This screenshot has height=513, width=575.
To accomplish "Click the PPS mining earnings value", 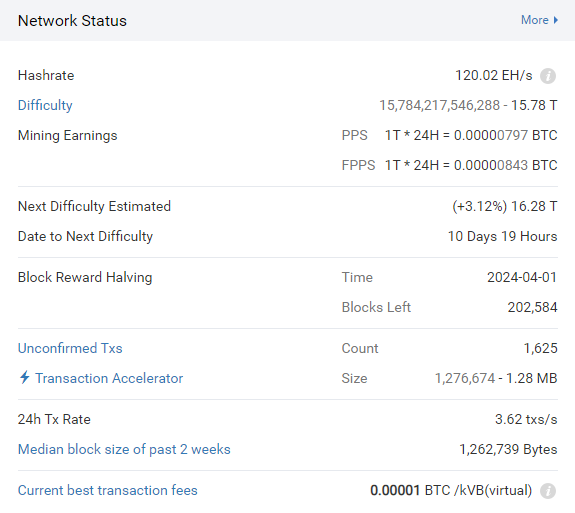I will pyautogui.click(x=471, y=136).
